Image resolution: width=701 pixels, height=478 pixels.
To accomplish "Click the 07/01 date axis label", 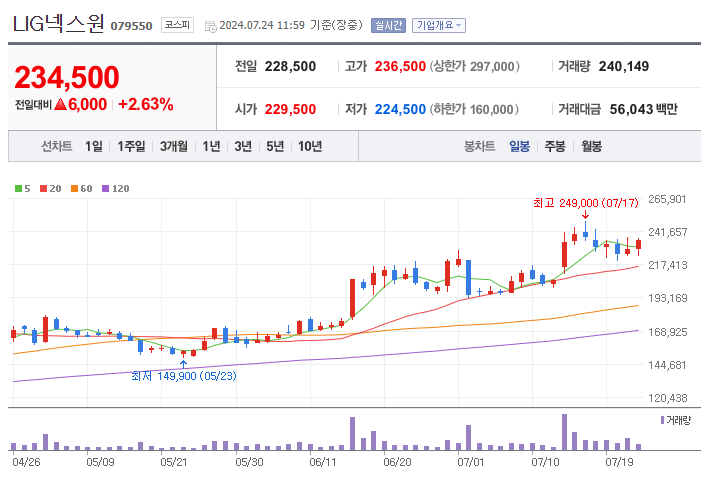I will [x=471, y=462].
